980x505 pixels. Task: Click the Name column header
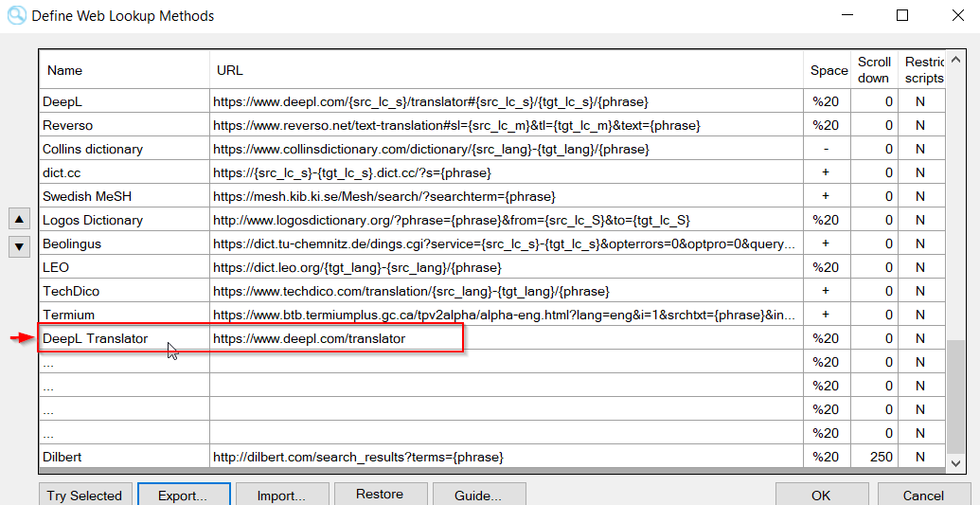point(125,70)
